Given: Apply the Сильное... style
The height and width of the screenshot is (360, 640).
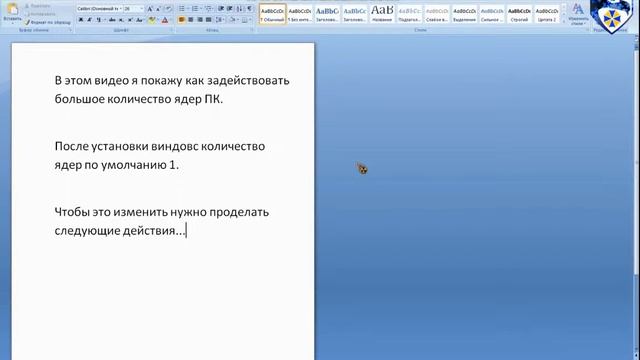Looking at the screenshot, I should click(492, 14).
